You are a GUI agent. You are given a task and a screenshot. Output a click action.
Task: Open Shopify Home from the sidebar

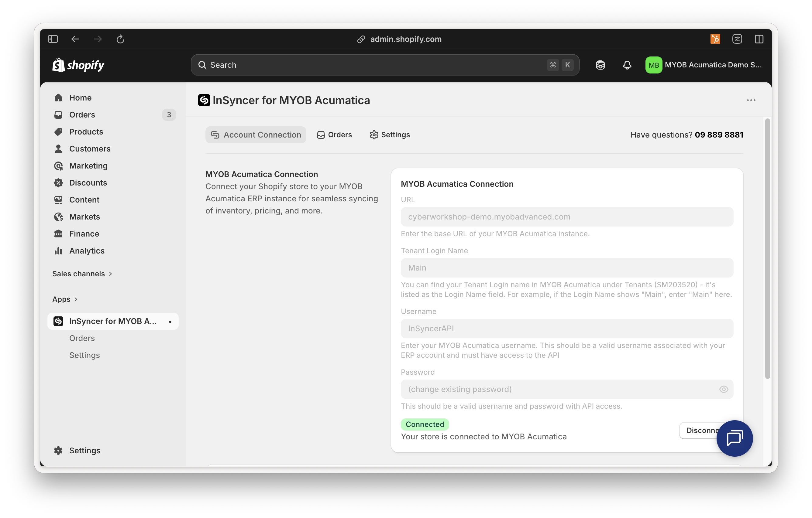click(80, 97)
